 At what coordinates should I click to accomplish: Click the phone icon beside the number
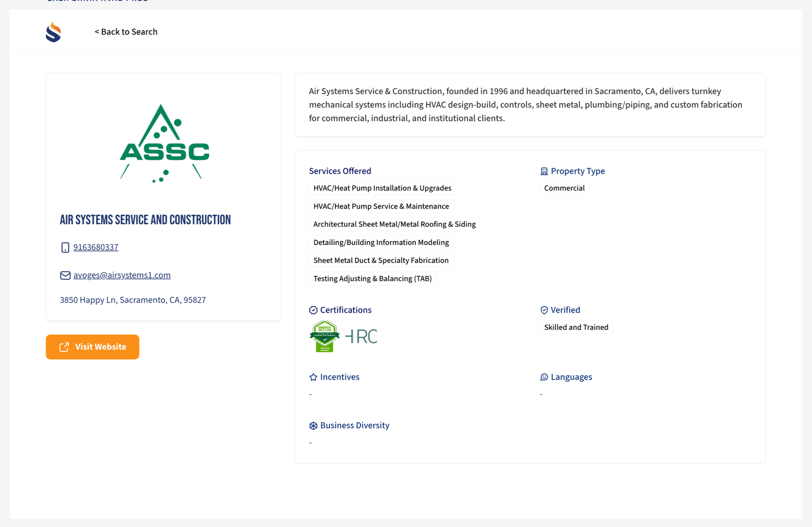pos(65,247)
